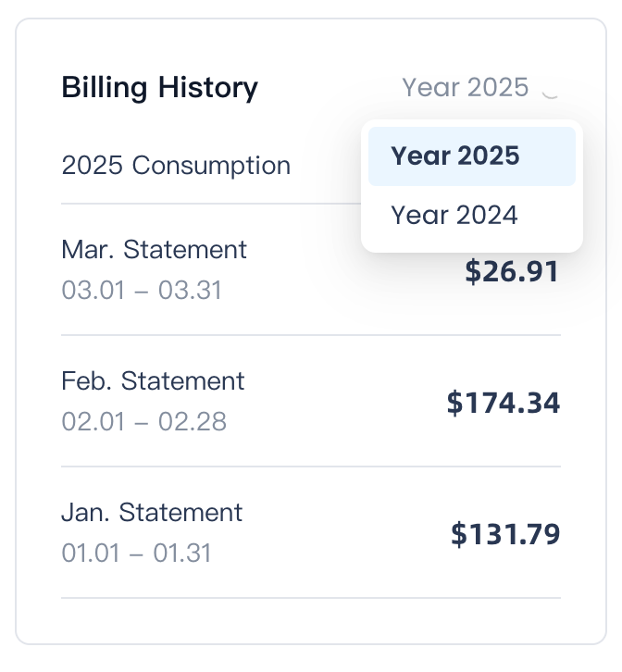Viewport: 622px width, 672px height.
Task: Click the Billing History heading
Action: click(x=159, y=88)
